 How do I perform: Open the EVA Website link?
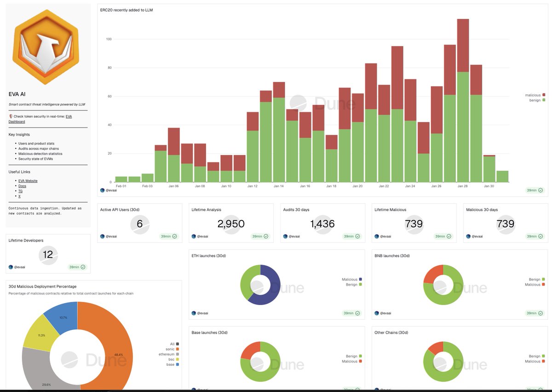(x=28, y=181)
